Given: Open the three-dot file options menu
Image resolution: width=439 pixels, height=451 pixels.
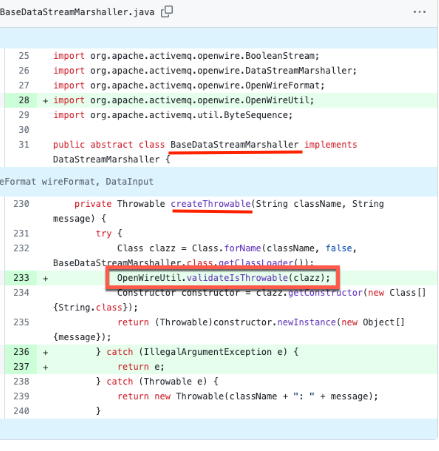Looking at the screenshot, I should point(419,12).
